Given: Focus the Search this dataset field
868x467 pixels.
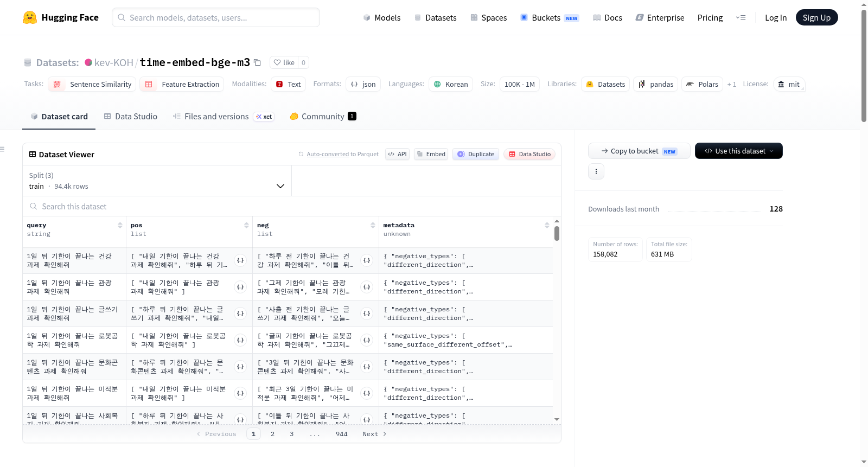Looking at the screenshot, I should pos(292,206).
